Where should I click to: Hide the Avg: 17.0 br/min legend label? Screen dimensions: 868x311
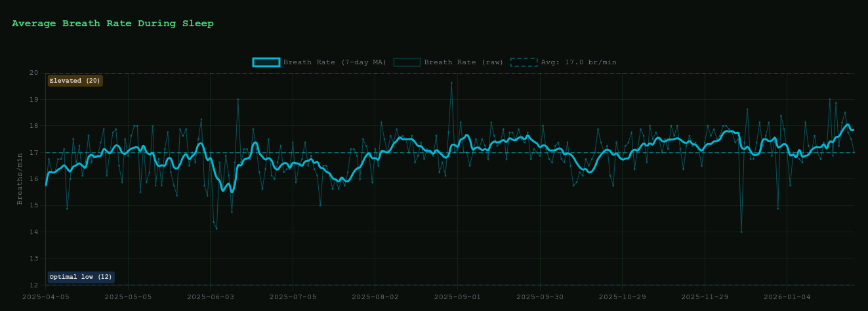point(578,62)
